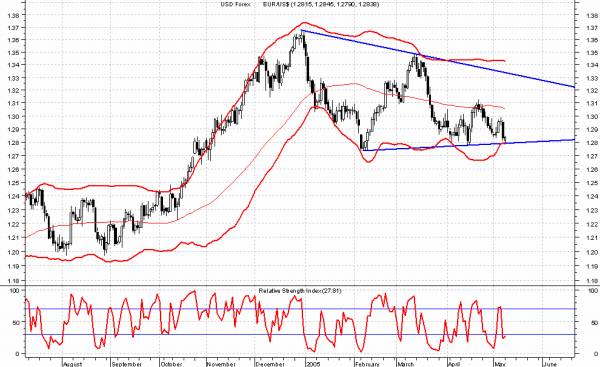Click the 1.38 price label on the left axis

13,15
